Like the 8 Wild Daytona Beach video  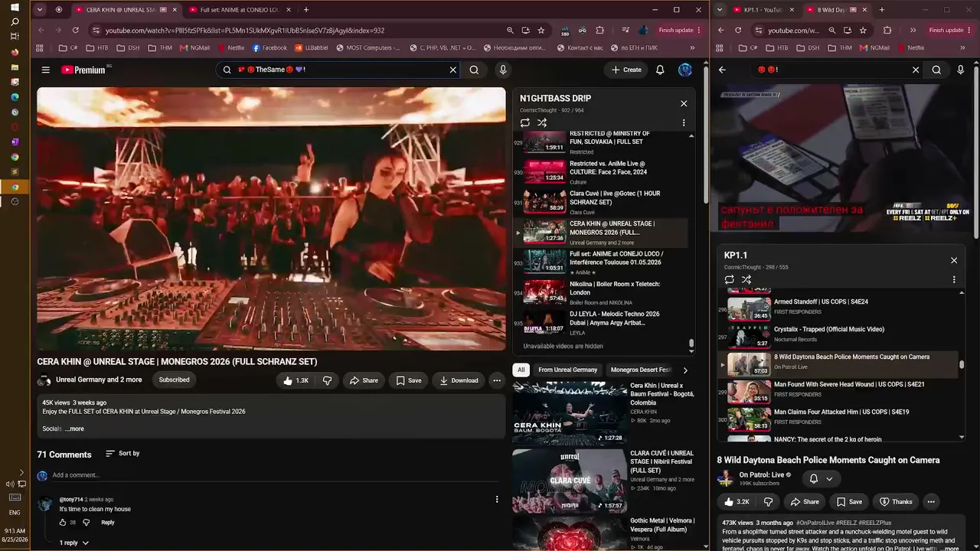(735, 502)
